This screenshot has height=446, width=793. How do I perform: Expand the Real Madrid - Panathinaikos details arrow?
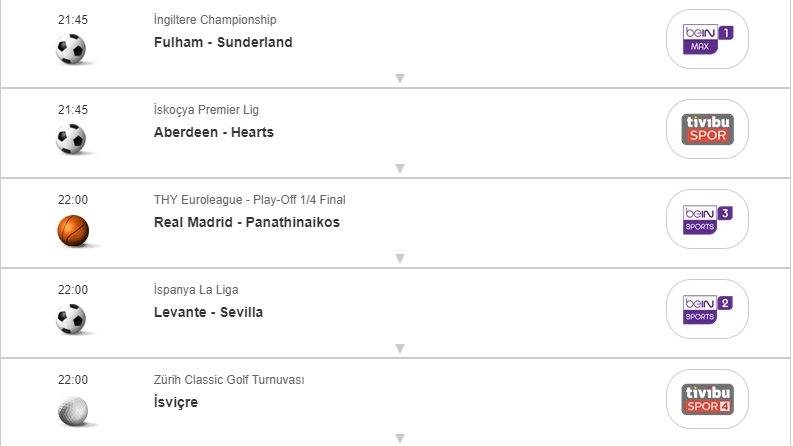pos(399,258)
